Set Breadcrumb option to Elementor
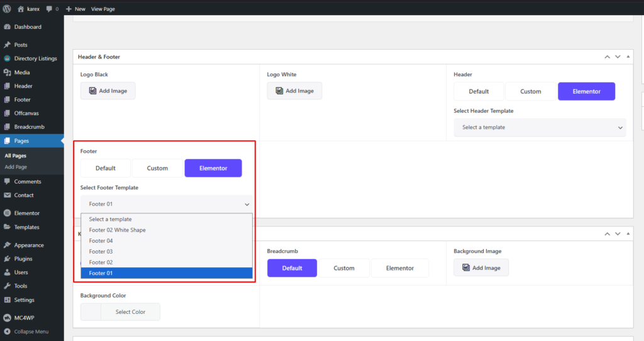Image resolution: width=644 pixels, height=341 pixels. coord(400,268)
